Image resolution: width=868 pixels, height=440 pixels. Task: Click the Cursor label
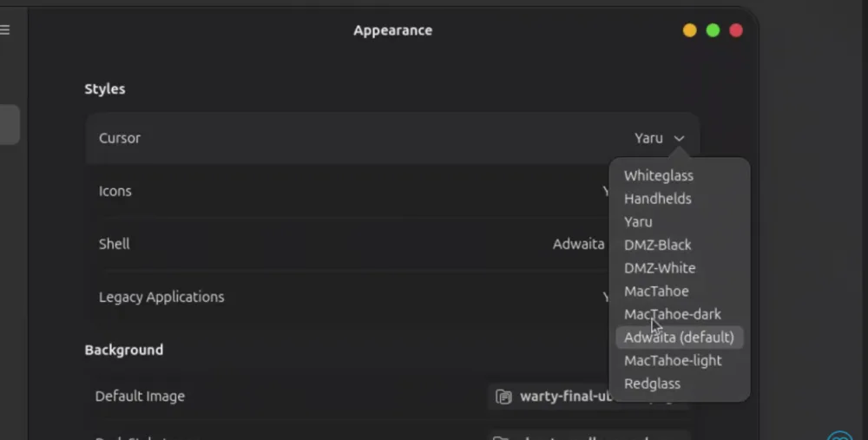pos(120,138)
